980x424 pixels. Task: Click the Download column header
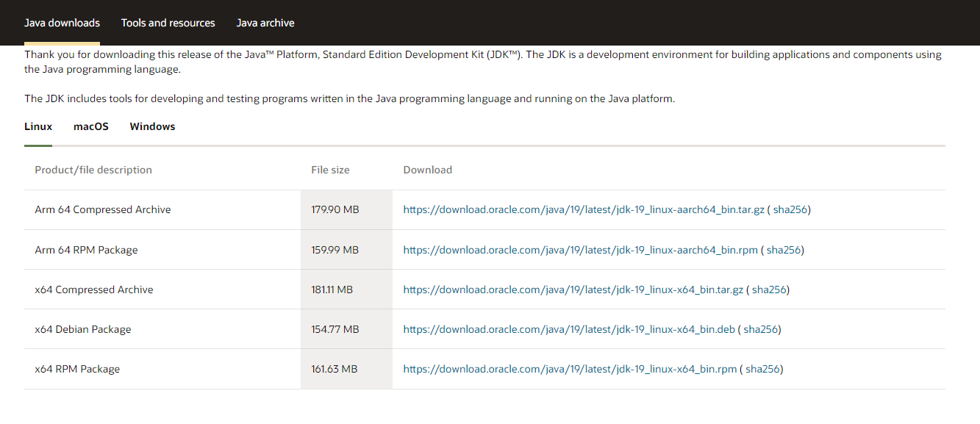[428, 170]
